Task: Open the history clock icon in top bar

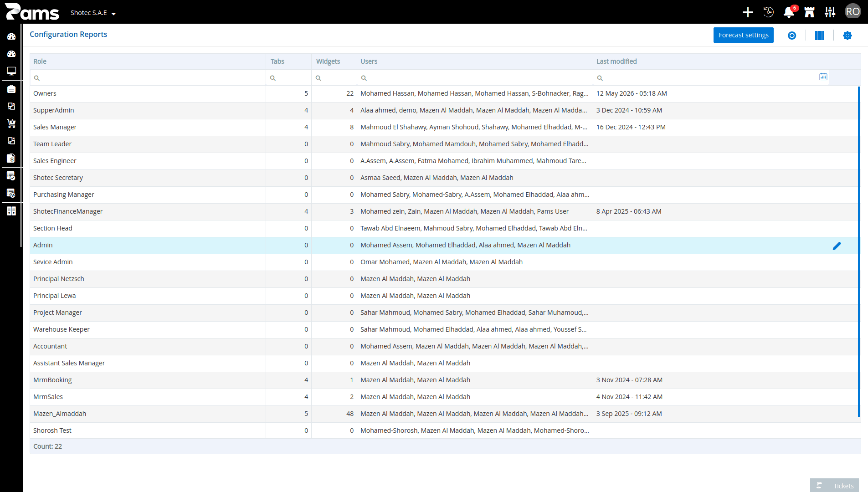Action: pos(768,12)
